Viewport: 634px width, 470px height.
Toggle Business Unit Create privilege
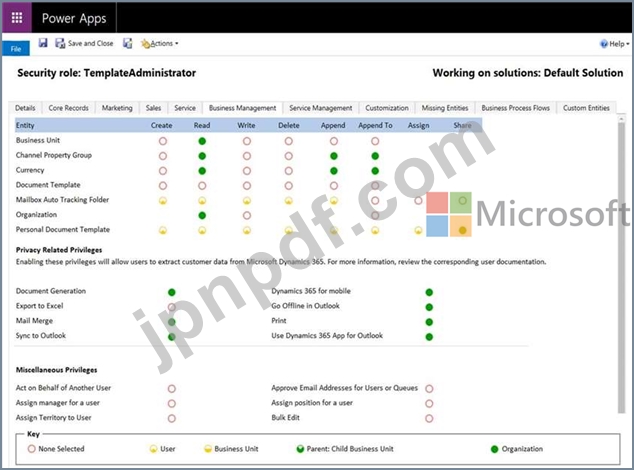tap(163, 141)
